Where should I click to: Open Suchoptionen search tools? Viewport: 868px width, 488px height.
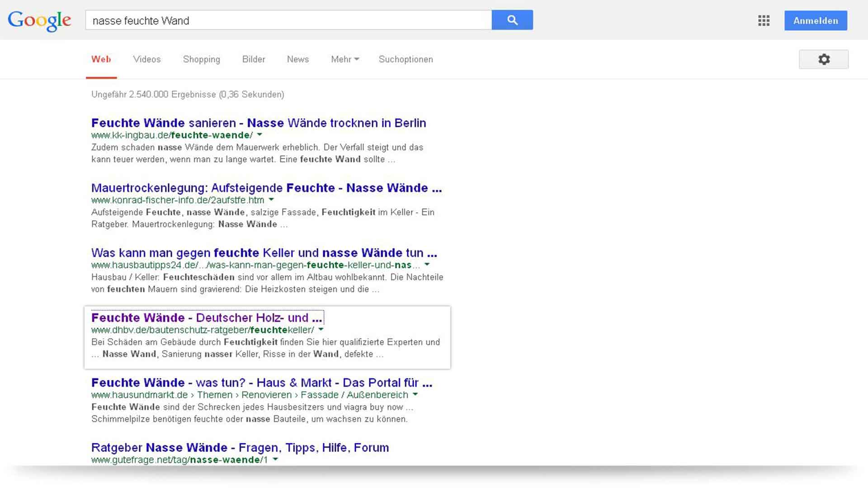[x=406, y=59]
